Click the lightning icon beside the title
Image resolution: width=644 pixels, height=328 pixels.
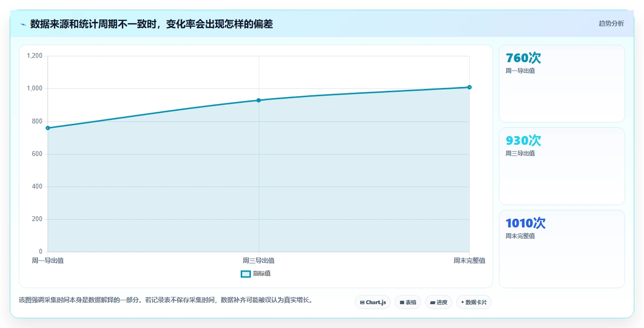[23, 24]
